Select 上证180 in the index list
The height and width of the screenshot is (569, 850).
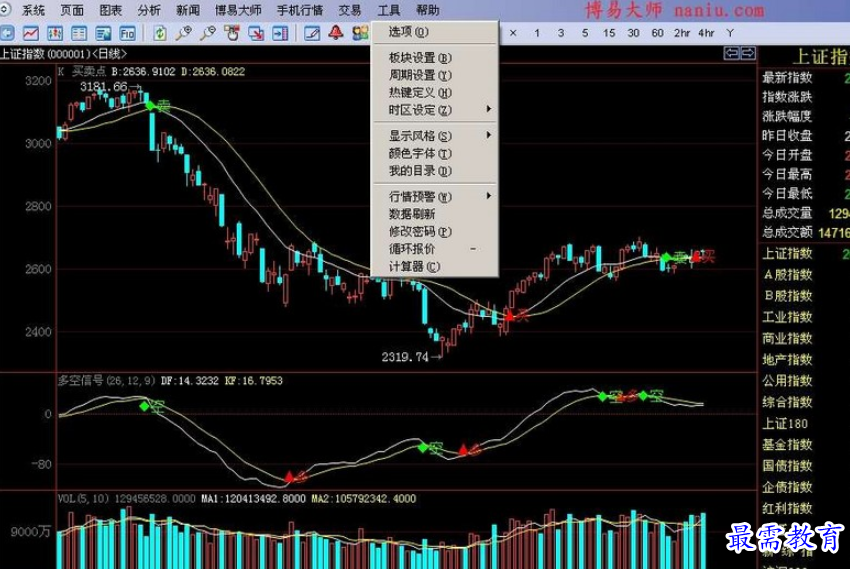pos(785,424)
